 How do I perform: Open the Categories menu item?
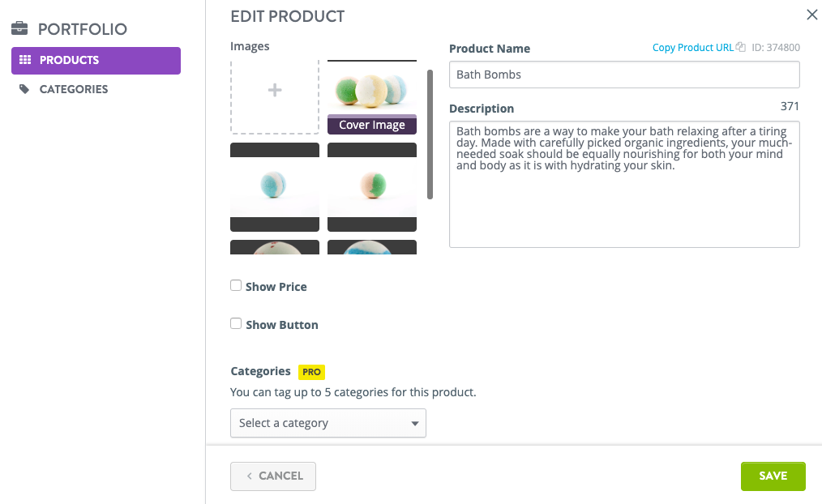[x=74, y=89]
